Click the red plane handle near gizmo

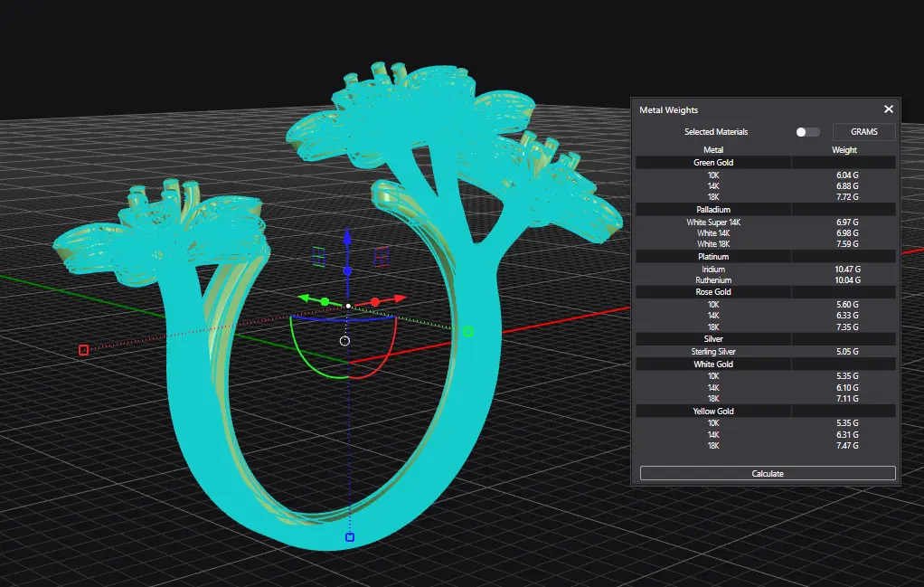tap(381, 257)
